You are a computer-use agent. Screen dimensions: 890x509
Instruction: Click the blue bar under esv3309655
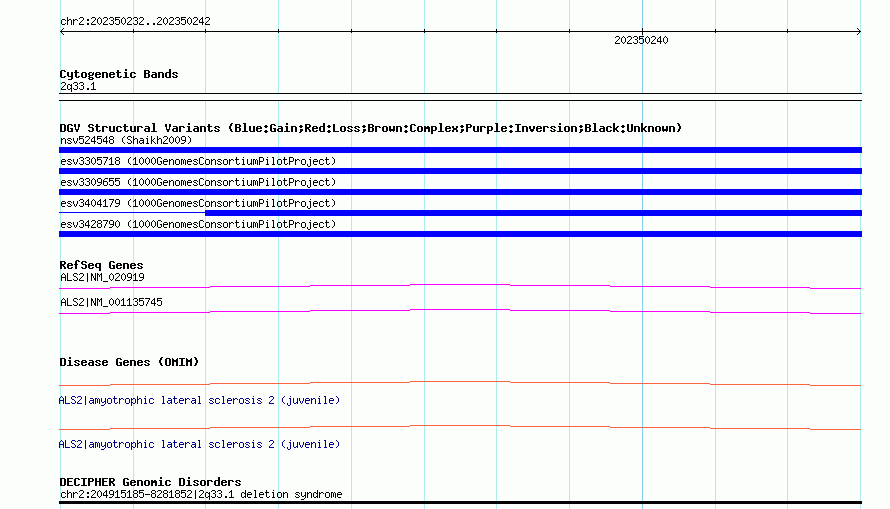click(460, 192)
